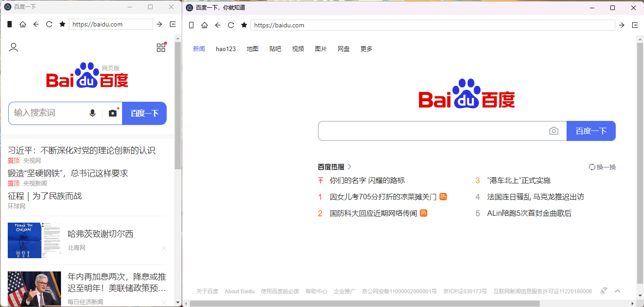644x307 pixels.
Task: Collapse the footer with the upward chevron
Action: (618, 291)
